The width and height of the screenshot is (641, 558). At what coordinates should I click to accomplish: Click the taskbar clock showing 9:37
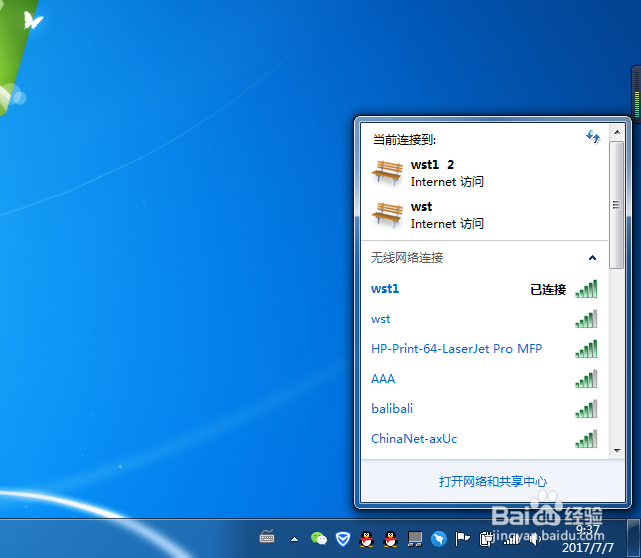tap(588, 538)
